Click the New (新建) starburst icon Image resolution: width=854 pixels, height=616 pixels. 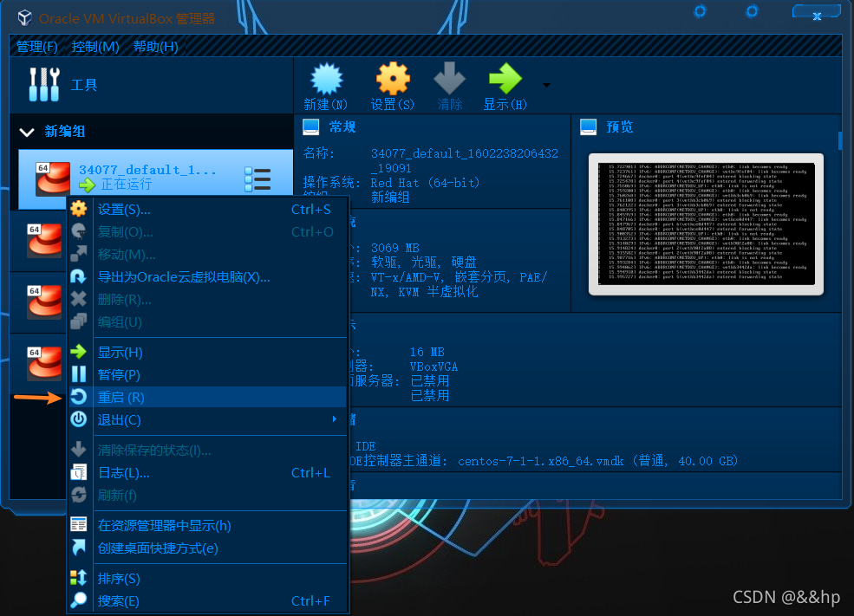pos(326,79)
